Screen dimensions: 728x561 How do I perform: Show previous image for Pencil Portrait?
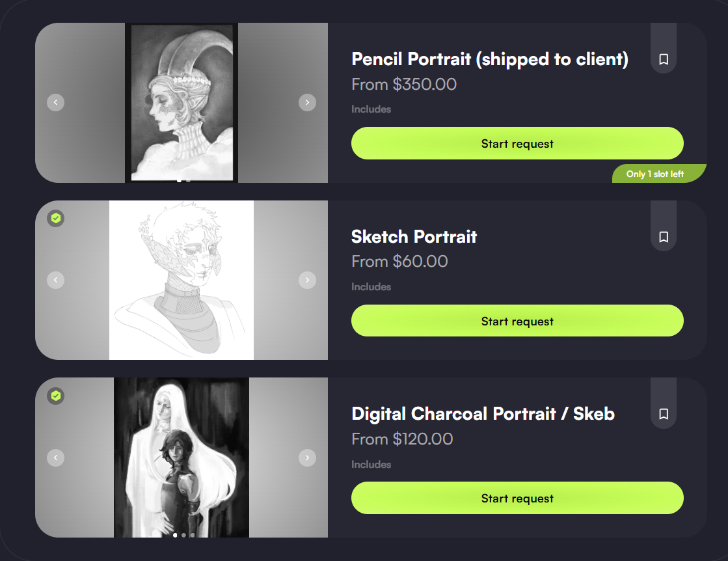(56, 102)
